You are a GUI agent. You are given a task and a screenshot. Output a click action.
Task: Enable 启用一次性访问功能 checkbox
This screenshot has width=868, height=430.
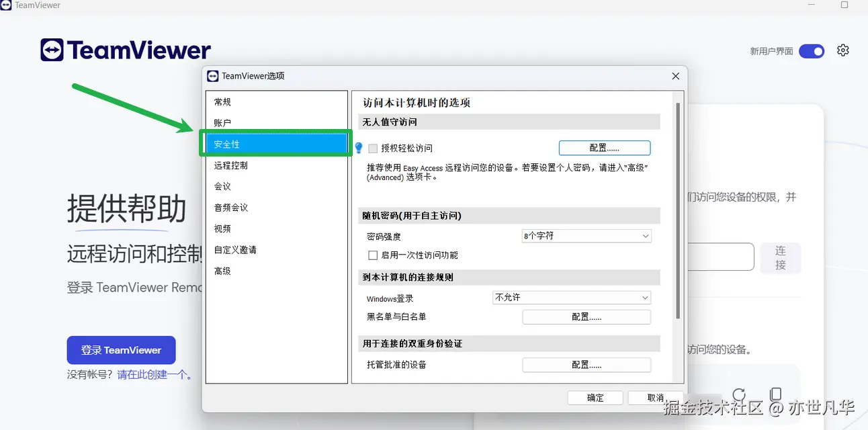tap(373, 255)
